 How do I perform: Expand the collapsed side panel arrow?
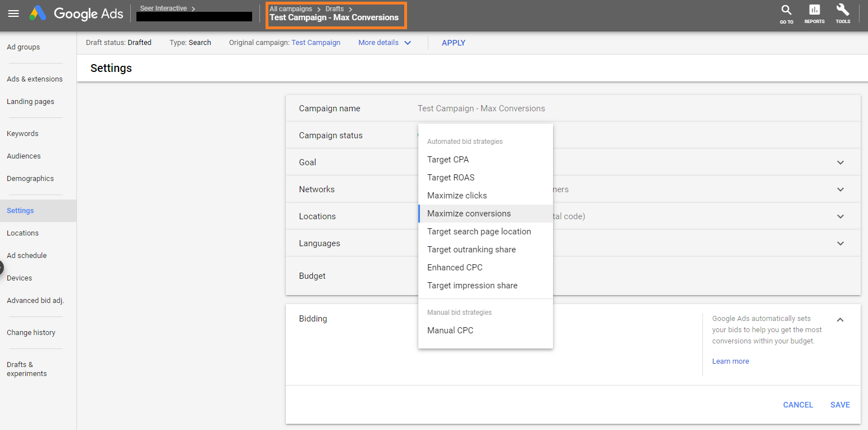tap(2, 268)
